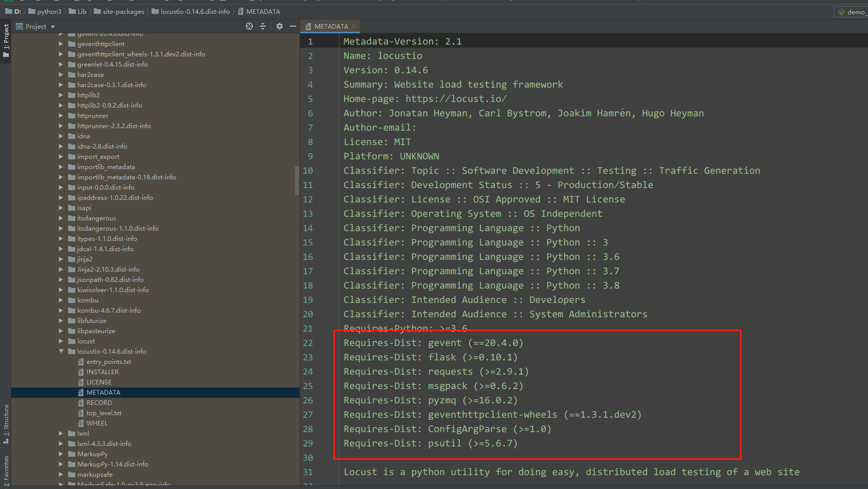
Task: Click the 'Home-page: https://locust.io/' line
Action: tap(425, 99)
